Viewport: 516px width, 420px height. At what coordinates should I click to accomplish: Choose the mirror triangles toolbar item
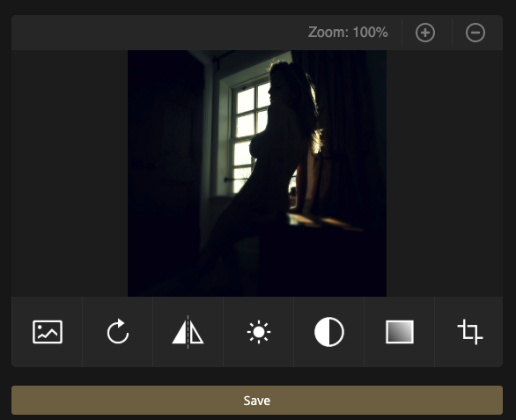[x=188, y=332]
